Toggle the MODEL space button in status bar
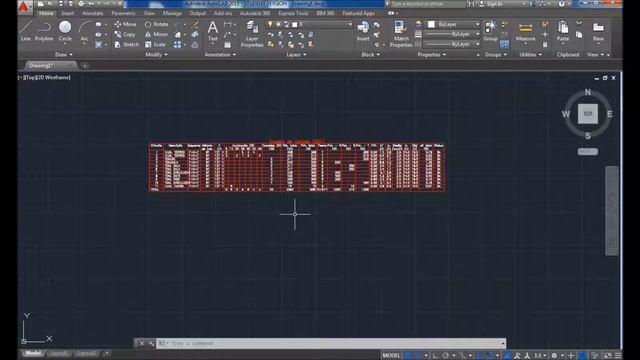 point(391,356)
